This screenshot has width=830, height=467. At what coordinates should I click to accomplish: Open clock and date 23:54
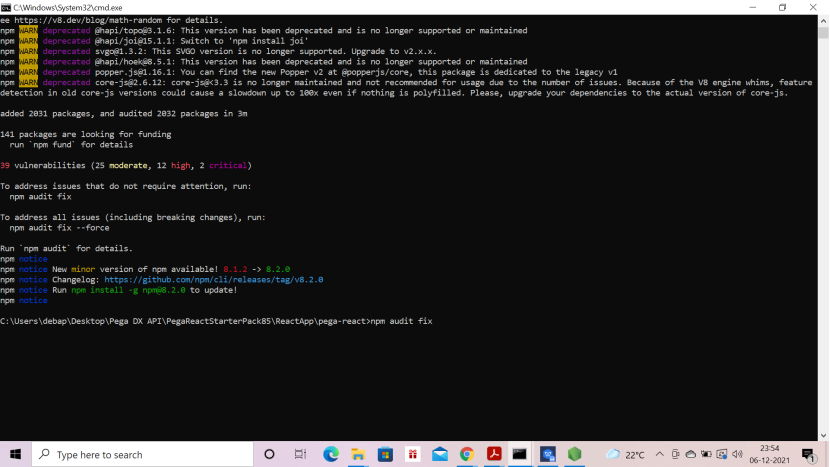pyautogui.click(x=769, y=454)
